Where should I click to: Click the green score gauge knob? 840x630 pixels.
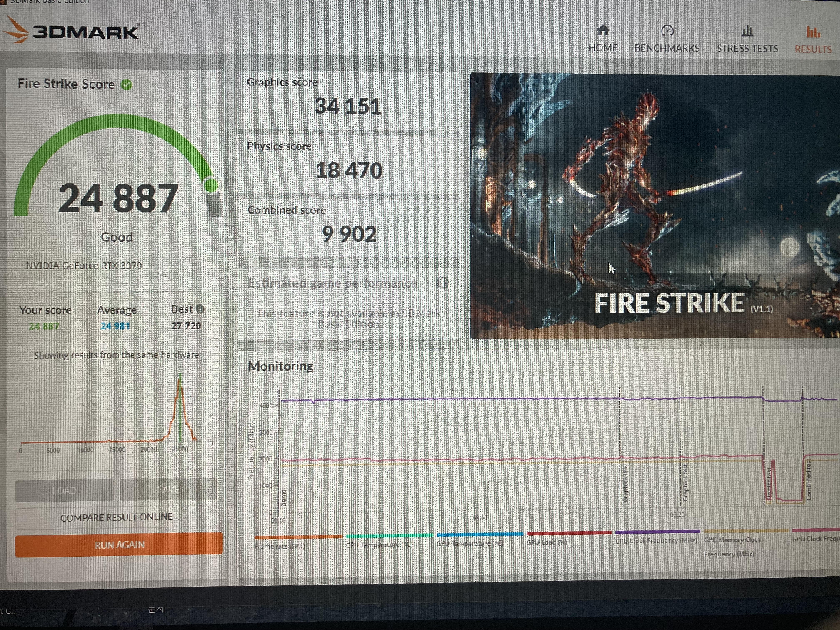click(211, 185)
